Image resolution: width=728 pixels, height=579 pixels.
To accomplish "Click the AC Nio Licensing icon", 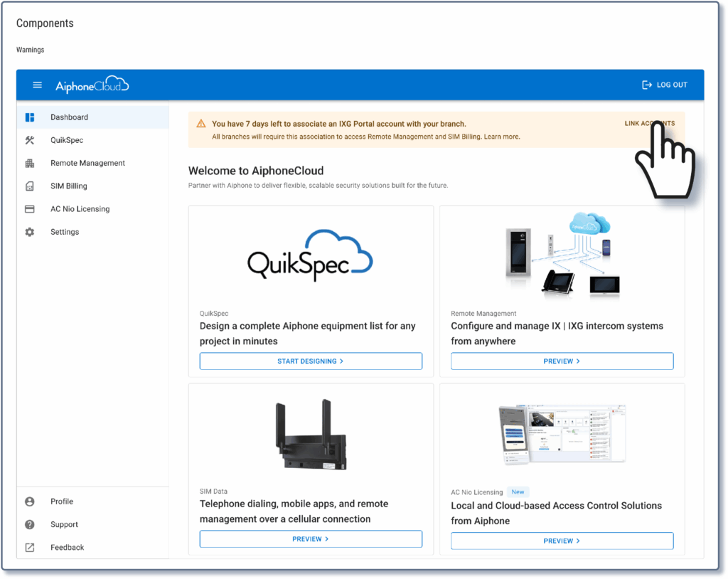I will (x=30, y=209).
